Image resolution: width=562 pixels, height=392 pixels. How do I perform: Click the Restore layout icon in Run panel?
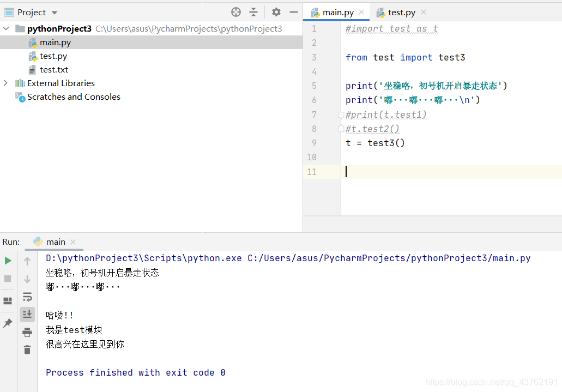(x=8, y=301)
